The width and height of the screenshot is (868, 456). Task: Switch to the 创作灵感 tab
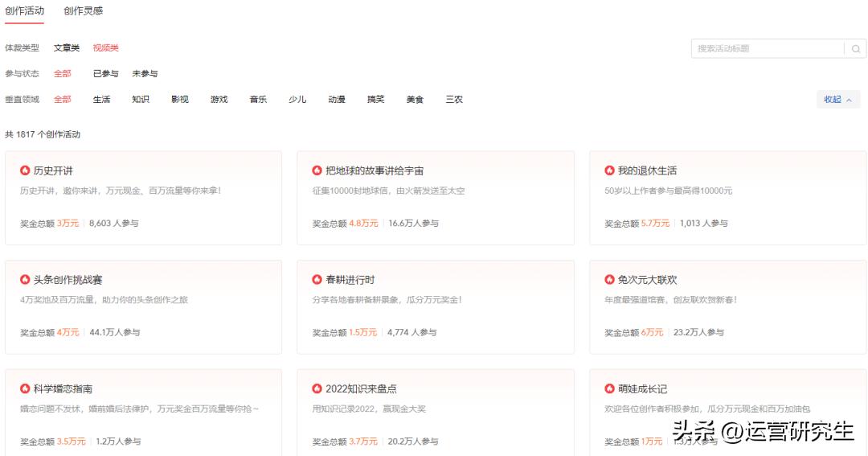click(x=83, y=11)
